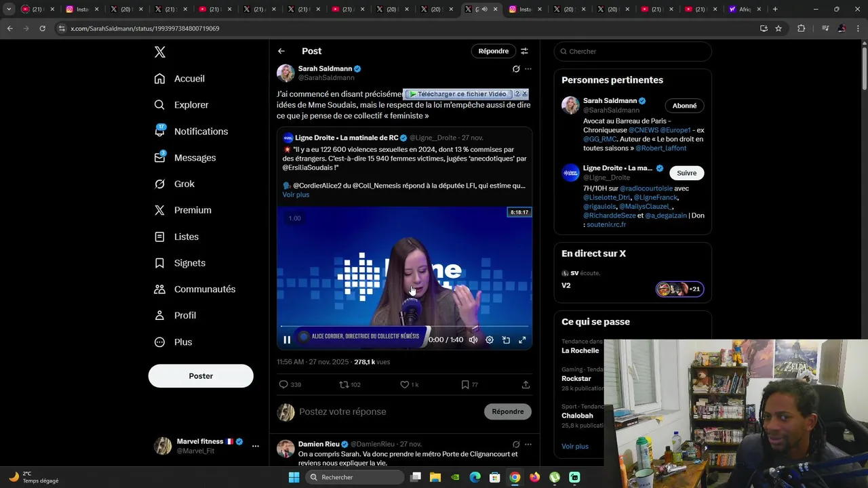Open the La Rochelle trend
The image size is (868, 488).
580,351
